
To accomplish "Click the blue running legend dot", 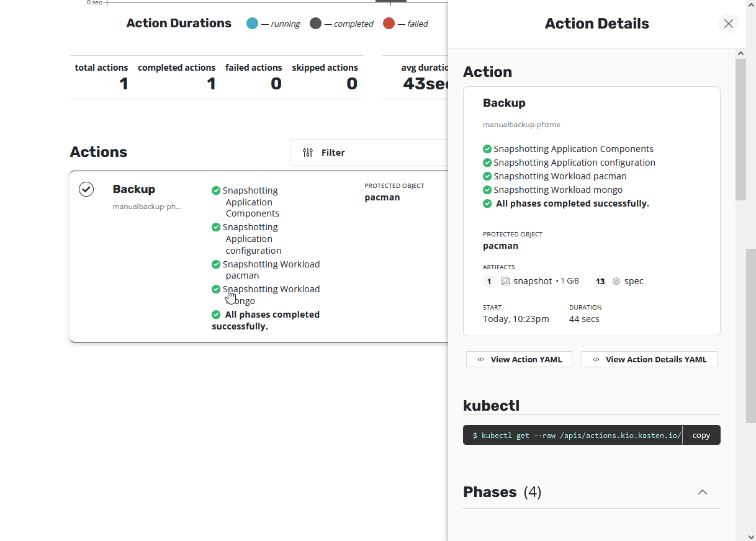I will [x=252, y=24].
